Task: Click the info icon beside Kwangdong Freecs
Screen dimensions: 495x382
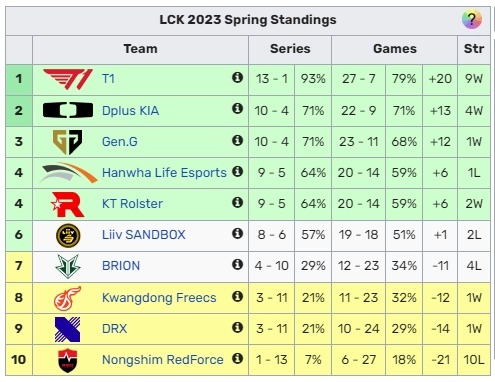Action: (237, 296)
